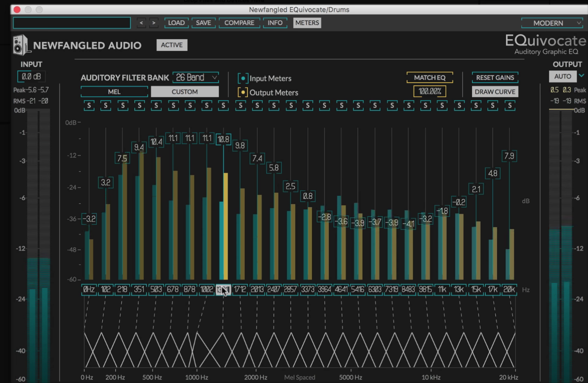Solo the 4641 Hz band
The height and width of the screenshot is (383, 588).
pyautogui.click(x=341, y=106)
